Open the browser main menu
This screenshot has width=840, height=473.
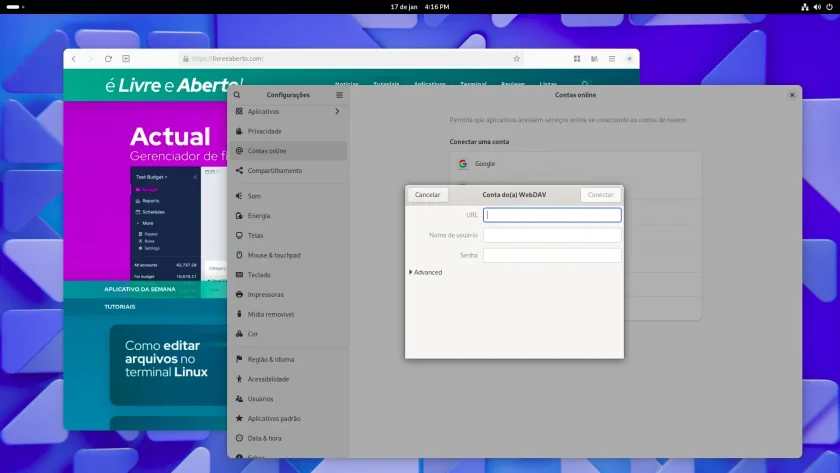click(612, 59)
